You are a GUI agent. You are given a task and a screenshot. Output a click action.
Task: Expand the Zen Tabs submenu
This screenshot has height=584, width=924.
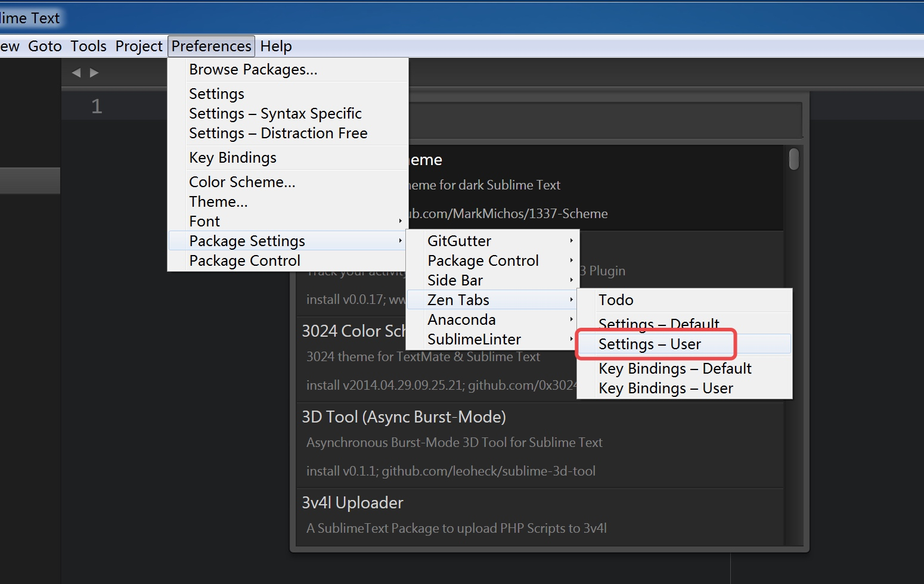point(492,300)
